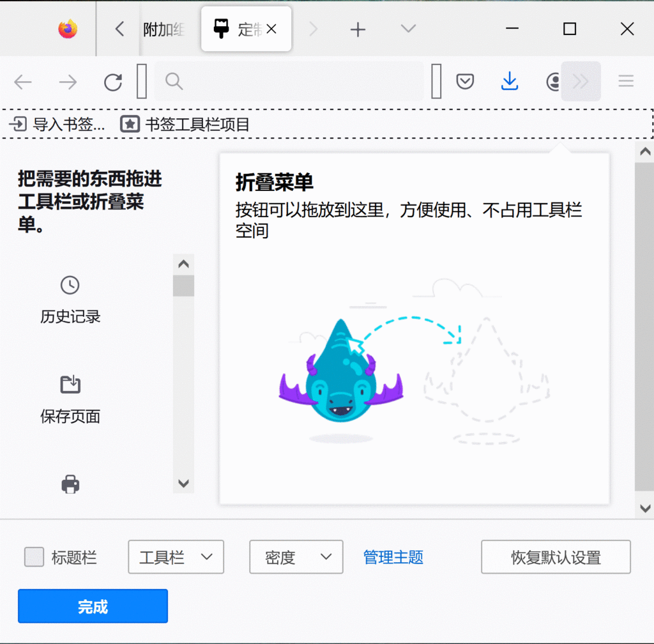654x644 pixels.
Task: Click the back navigation arrow
Action: [x=23, y=82]
